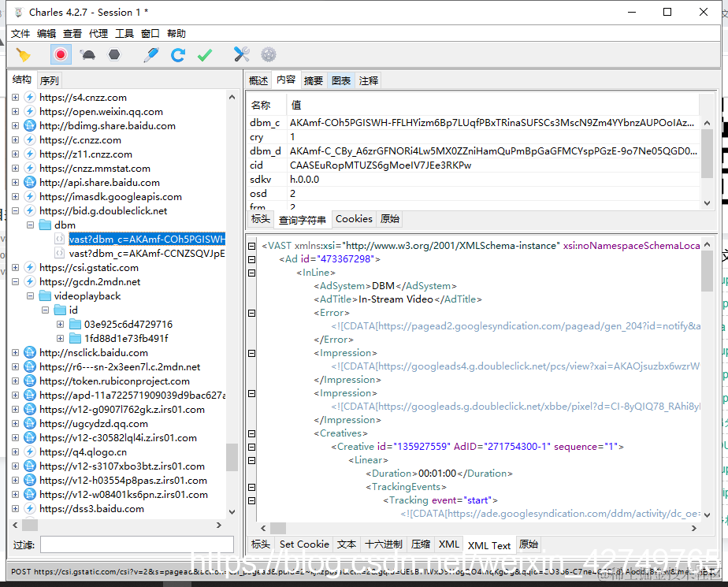Open the request 原始 tab

pyautogui.click(x=389, y=219)
